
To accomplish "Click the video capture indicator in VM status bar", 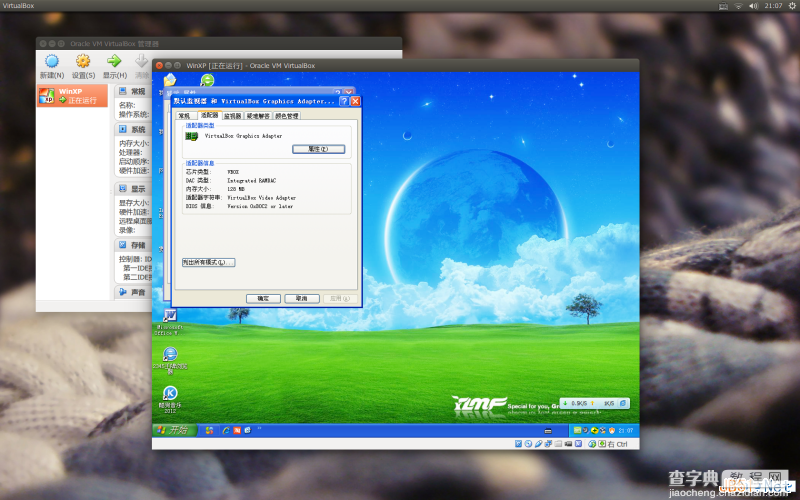I will coord(568,444).
